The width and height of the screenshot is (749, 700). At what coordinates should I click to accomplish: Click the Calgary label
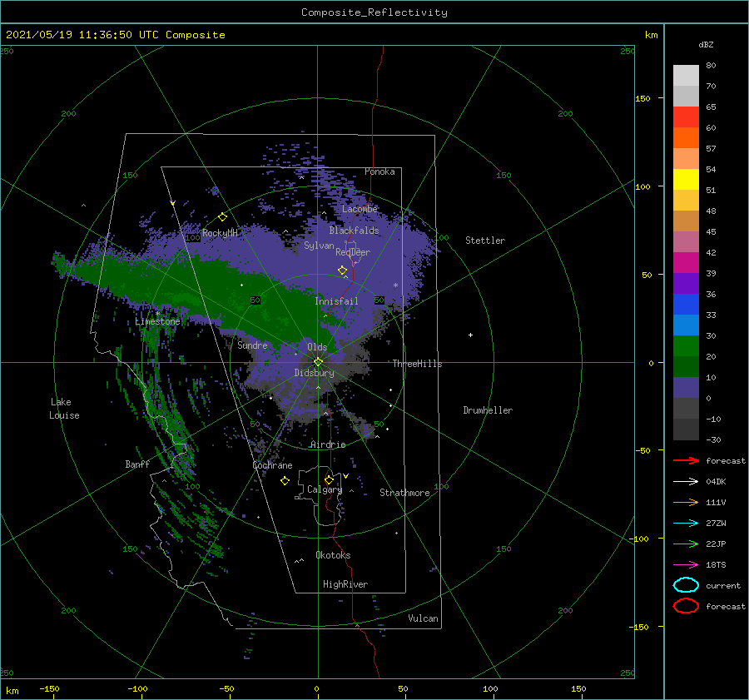(x=325, y=489)
